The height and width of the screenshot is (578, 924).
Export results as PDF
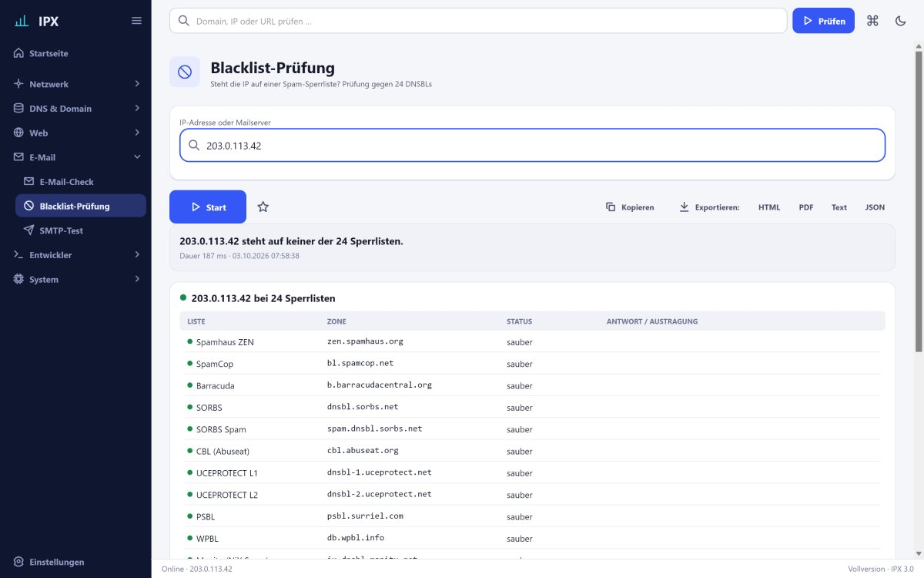pos(806,207)
